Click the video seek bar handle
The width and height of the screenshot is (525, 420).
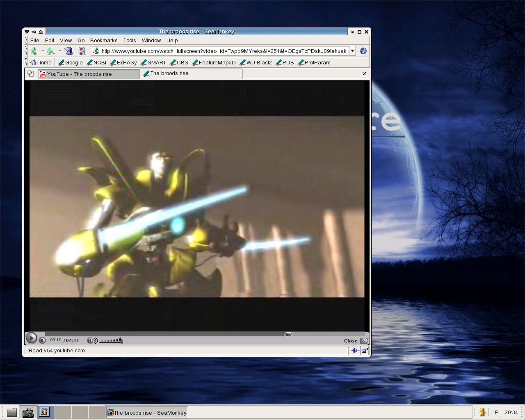[x=288, y=334]
